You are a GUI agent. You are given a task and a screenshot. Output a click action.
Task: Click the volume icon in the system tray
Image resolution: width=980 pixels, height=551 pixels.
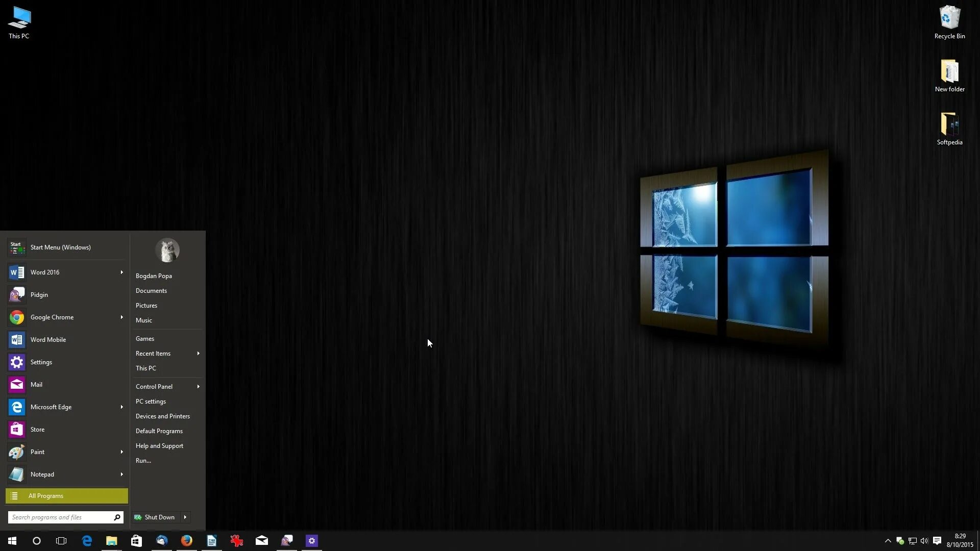click(924, 541)
